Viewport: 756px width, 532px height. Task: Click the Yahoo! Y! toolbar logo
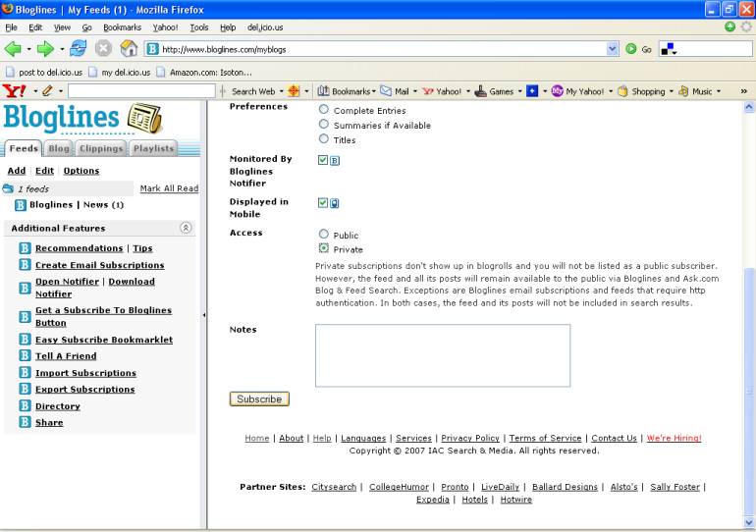(14, 90)
